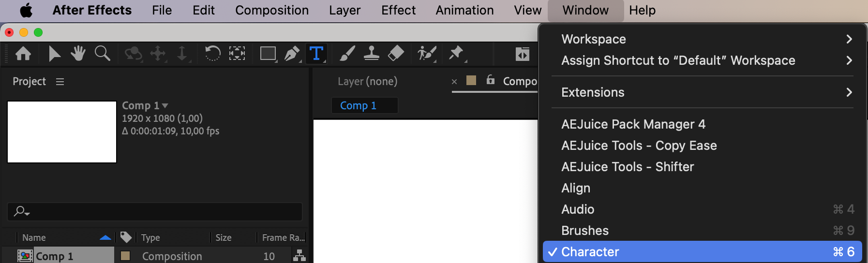Toggle Name column sort direction arrow
The width and height of the screenshot is (868, 263).
click(x=105, y=237)
